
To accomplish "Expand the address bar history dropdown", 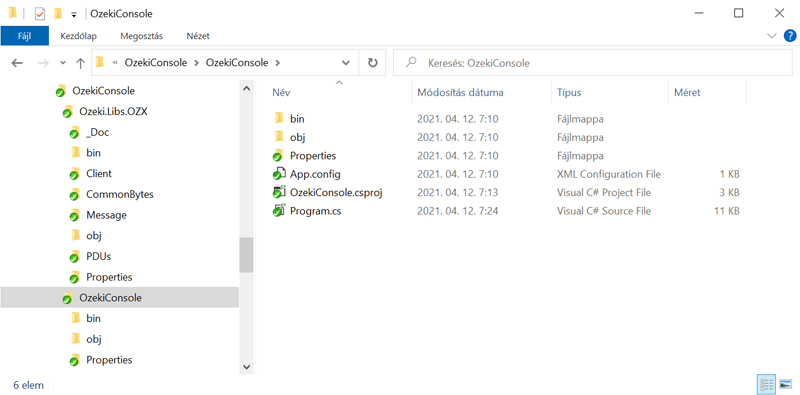I will tap(346, 63).
